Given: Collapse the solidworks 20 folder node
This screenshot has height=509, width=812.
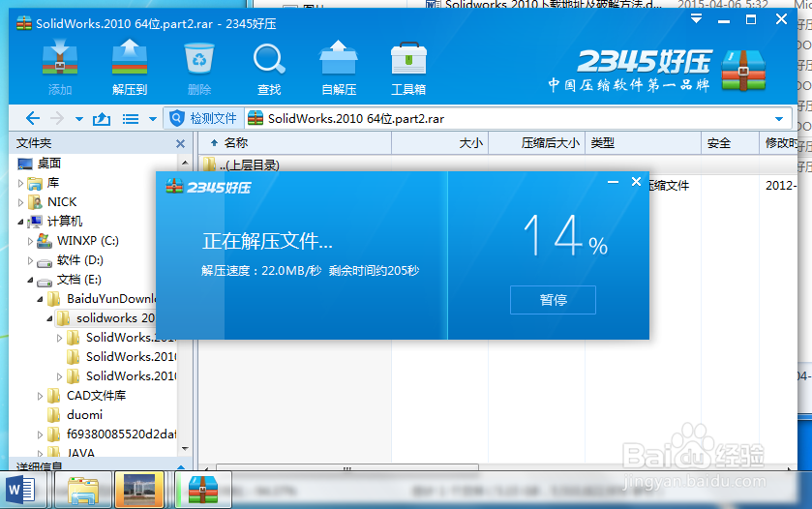Looking at the screenshot, I should pyautogui.click(x=49, y=318).
